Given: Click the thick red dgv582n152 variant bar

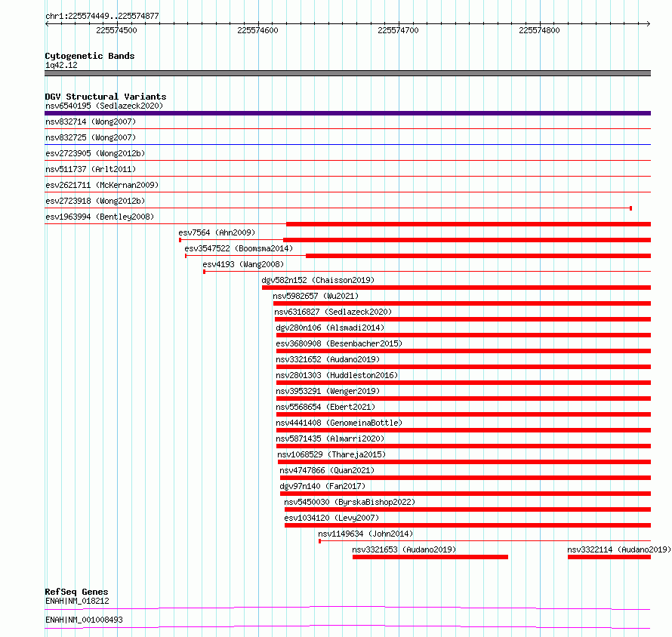Looking at the screenshot, I should pyautogui.click(x=456, y=288).
